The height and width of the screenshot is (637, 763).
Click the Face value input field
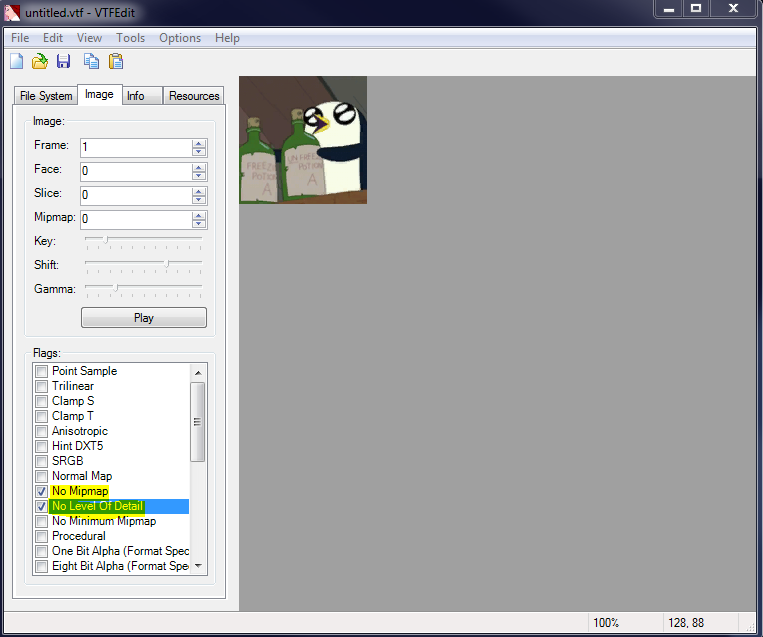click(x=136, y=171)
